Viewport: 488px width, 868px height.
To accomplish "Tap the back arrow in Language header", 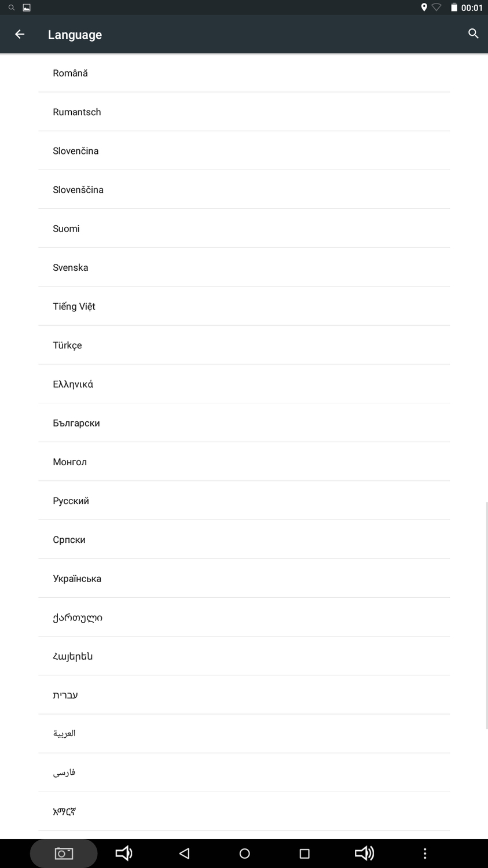I will (x=20, y=34).
